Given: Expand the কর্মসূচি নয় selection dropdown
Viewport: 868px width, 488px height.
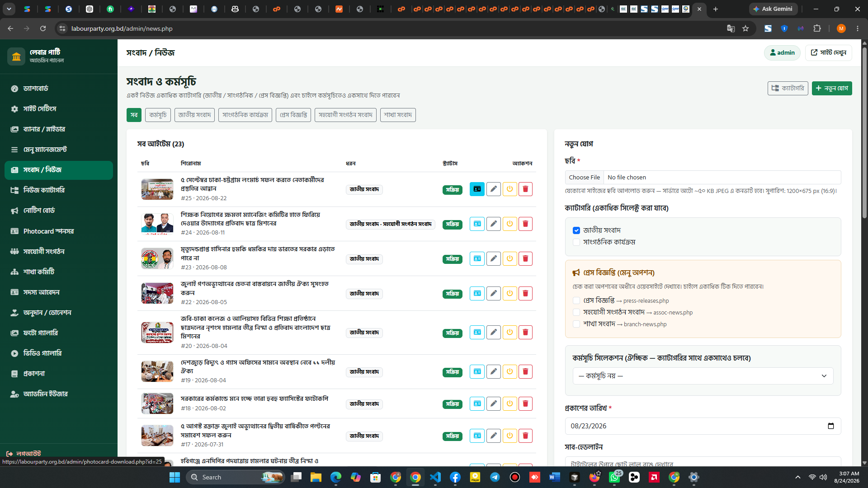Looking at the screenshot, I should [x=703, y=376].
